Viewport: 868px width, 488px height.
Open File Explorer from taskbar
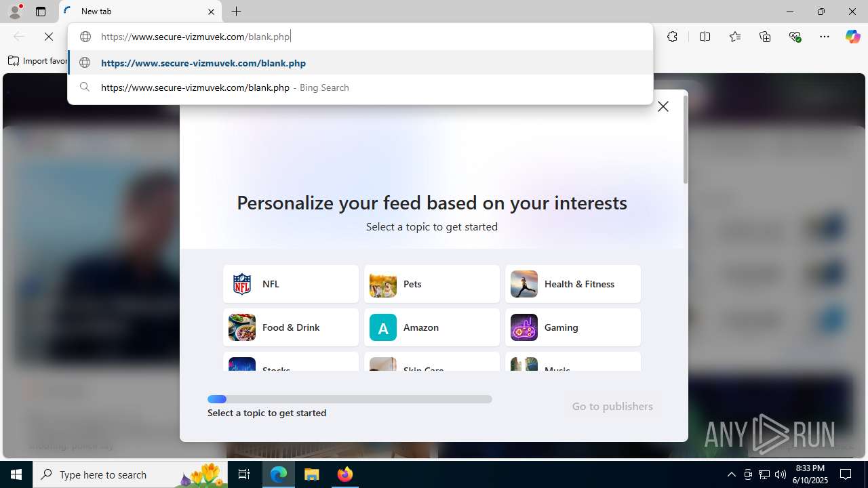click(312, 474)
